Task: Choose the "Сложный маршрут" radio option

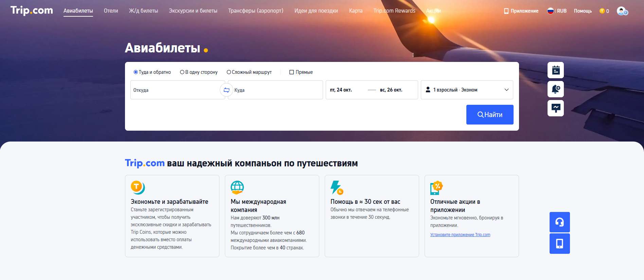Action: (229, 72)
